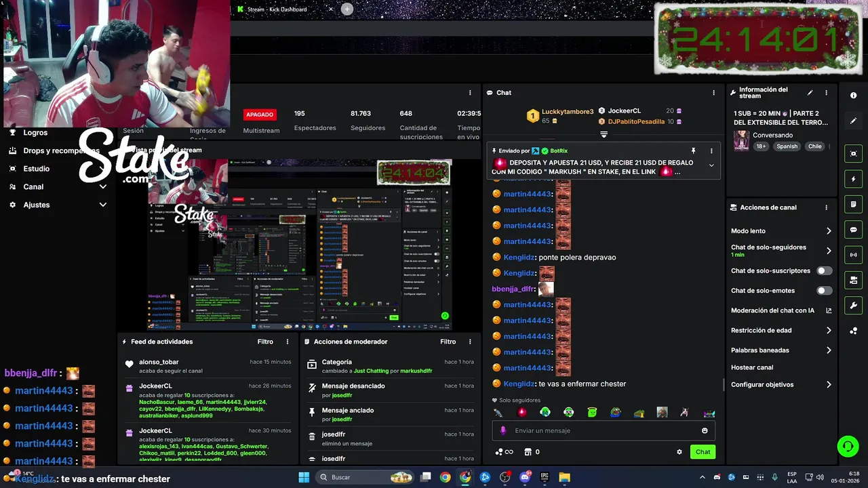Edit stream info with the pencil icon
Viewport: 868px width, 488px height.
click(x=810, y=93)
